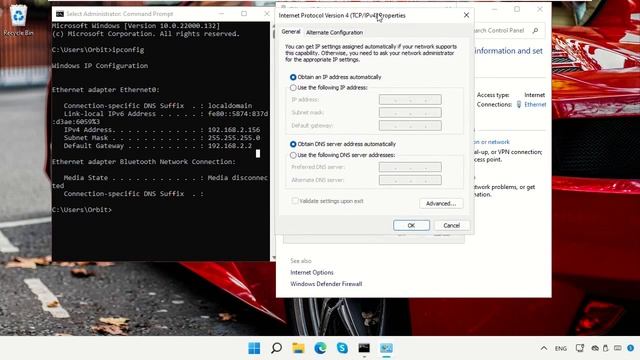The width and height of the screenshot is (640, 360).
Task: Switch to Alternate Configuration tab
Action: (x=334, y=32)
